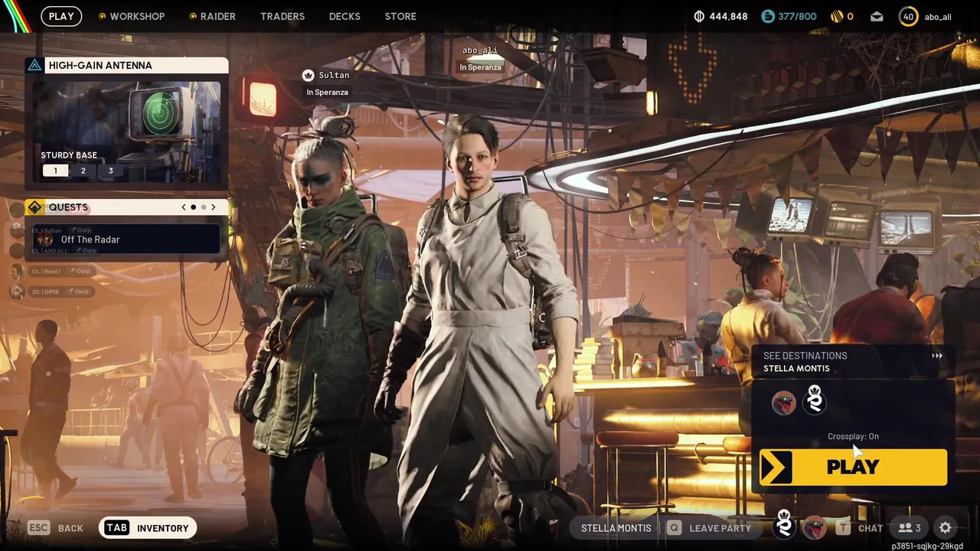This screenshot has height=551, width=980.
Task: Click the OL | OPIX chat avatar
Action: (x=16, y=292)
